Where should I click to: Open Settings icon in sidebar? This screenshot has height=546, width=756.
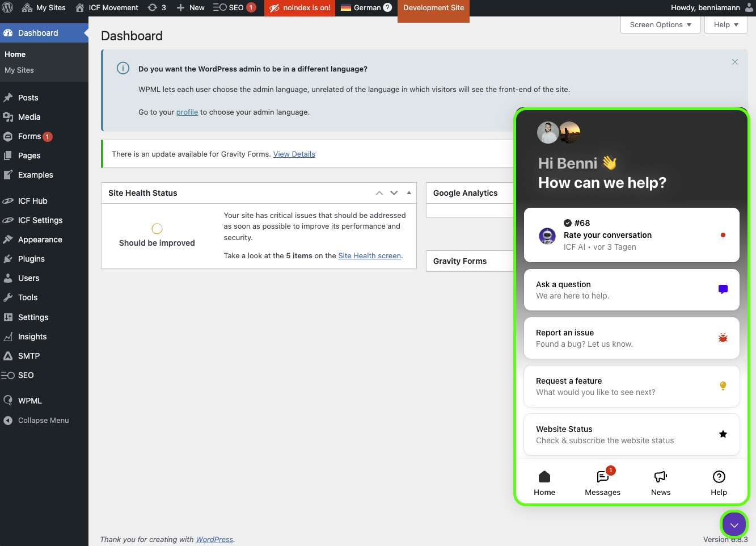8,317
